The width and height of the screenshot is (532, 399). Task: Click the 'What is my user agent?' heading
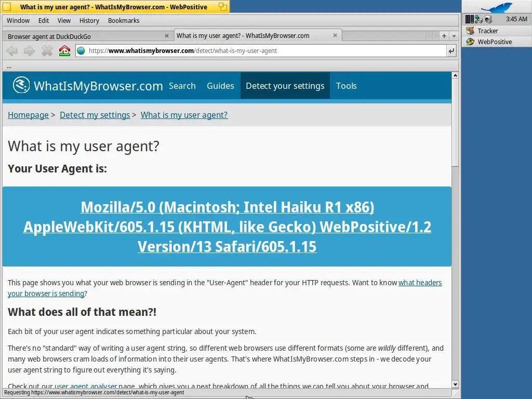coord(84,146)
